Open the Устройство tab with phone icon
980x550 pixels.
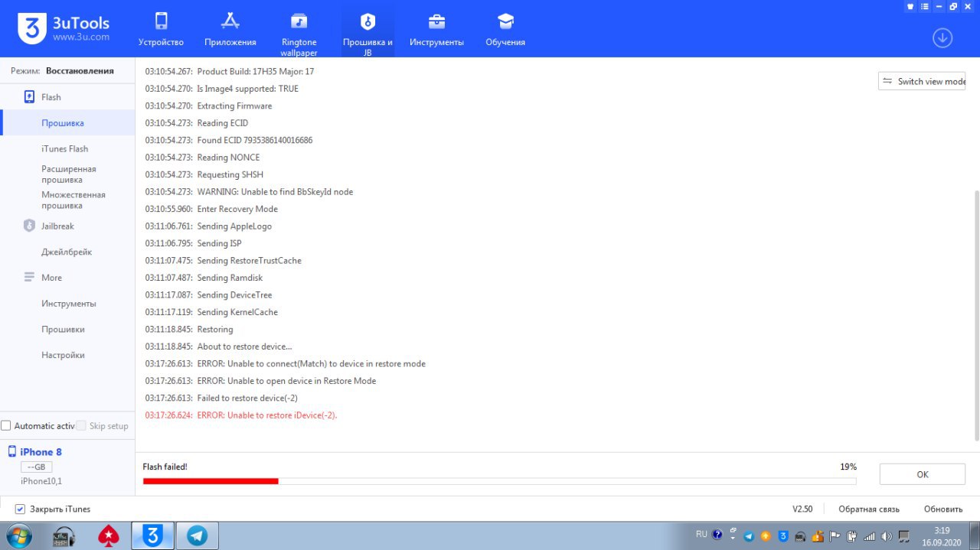pos(161,29)
